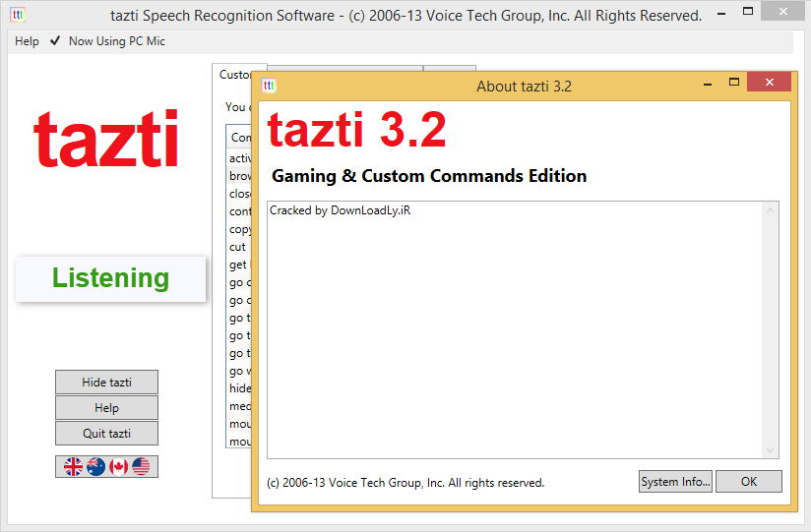This screenshot has width=811, height=532.
Task: Select the 'hide' command row in the list
Action: (x=239, y=388)
